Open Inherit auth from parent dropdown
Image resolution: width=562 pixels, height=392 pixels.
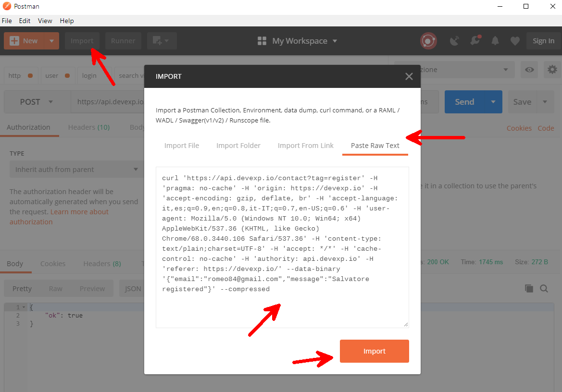(76, 169)
